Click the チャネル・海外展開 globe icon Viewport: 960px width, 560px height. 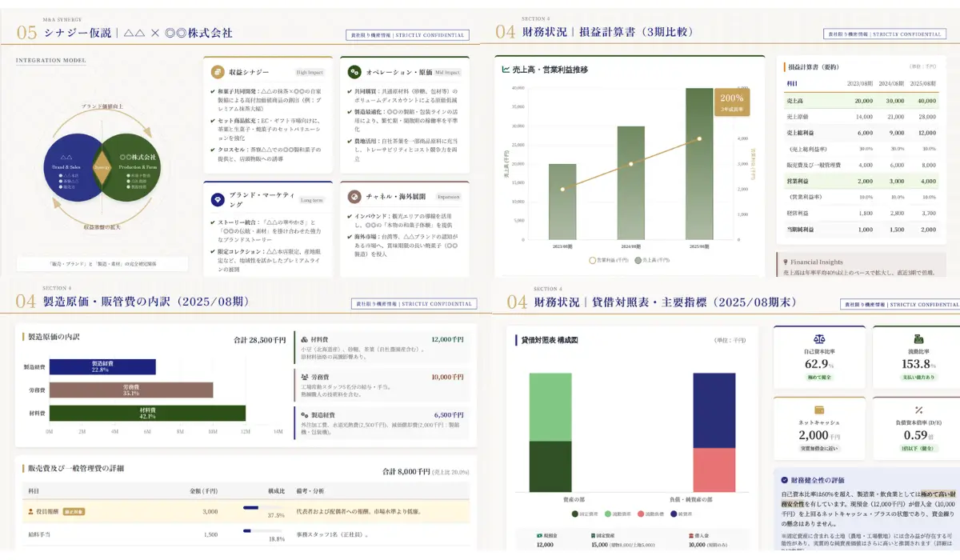tap(354, 195)
